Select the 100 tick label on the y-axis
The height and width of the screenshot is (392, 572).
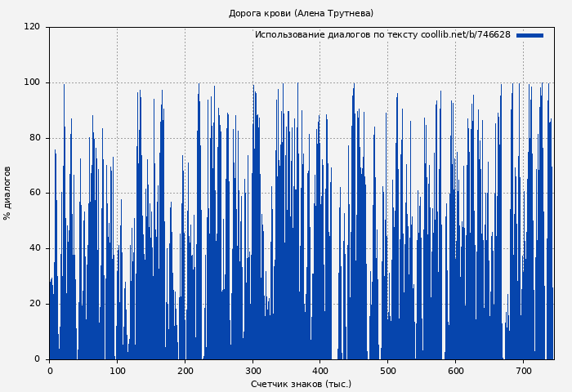coord(32,82)
